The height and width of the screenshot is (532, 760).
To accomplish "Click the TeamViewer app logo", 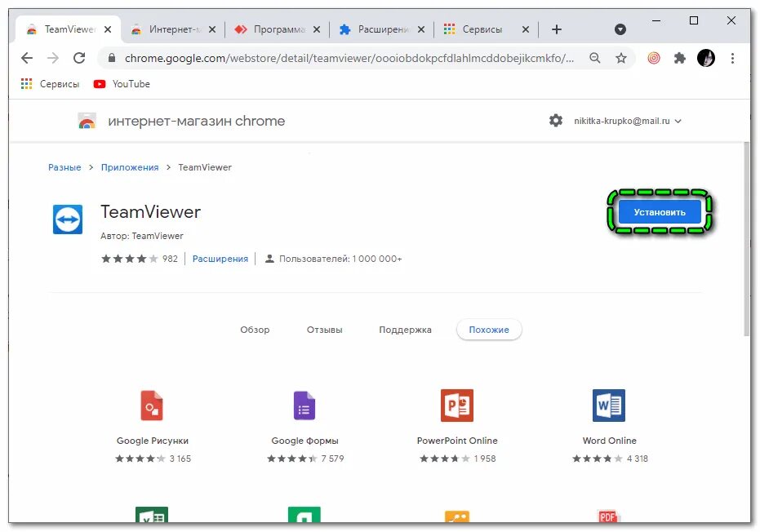I will click(68, 219).
